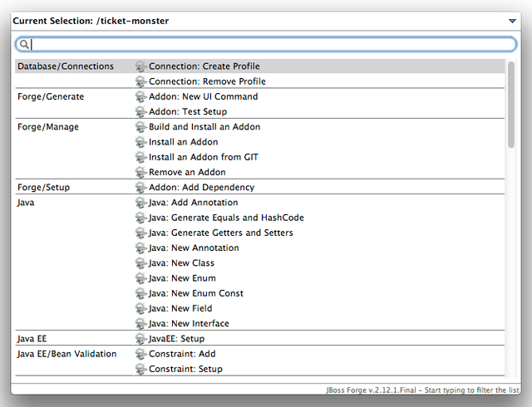Viewport: 532px width, 407px height.
Task: Click the magnifying glass search icon
Action: pos(25,45)
